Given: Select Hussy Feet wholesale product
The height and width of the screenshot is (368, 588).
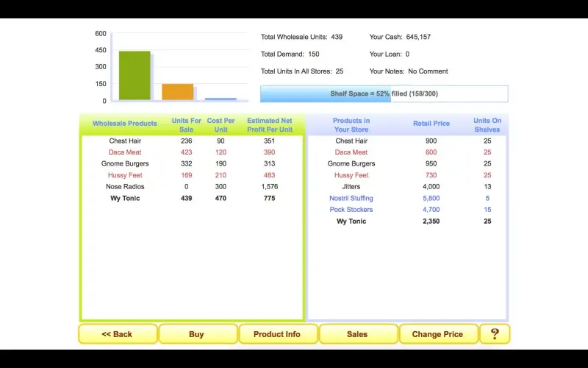Looking at the screenshot, I should (x=125, y=175).
